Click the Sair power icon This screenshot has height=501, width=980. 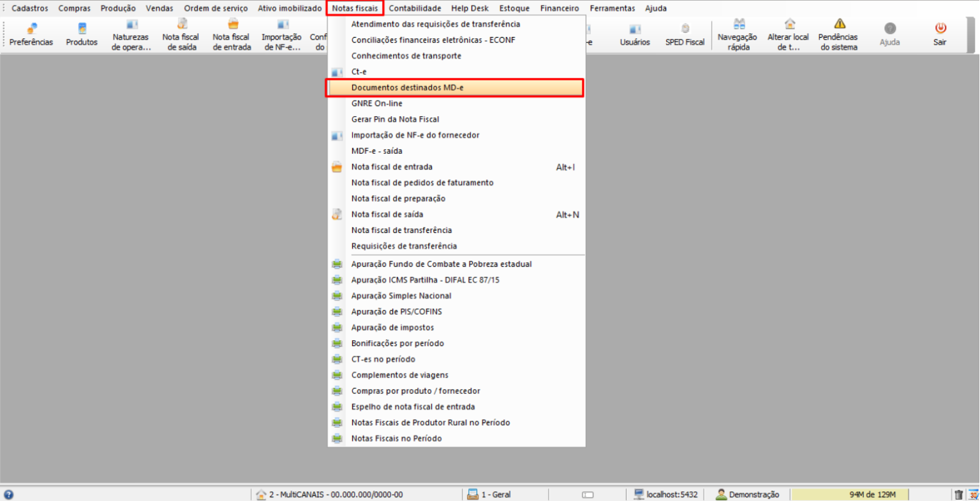[940, 29]
